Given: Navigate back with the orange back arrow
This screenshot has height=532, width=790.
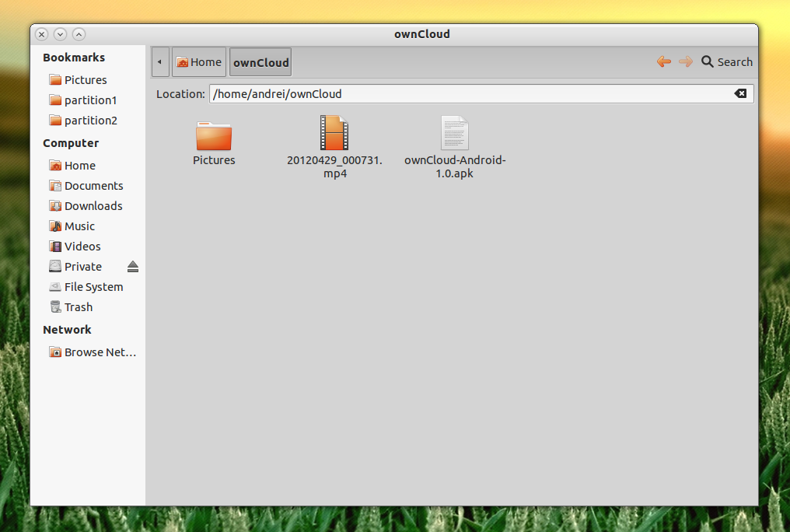Looking at the screenshot, I should [663, 61].
